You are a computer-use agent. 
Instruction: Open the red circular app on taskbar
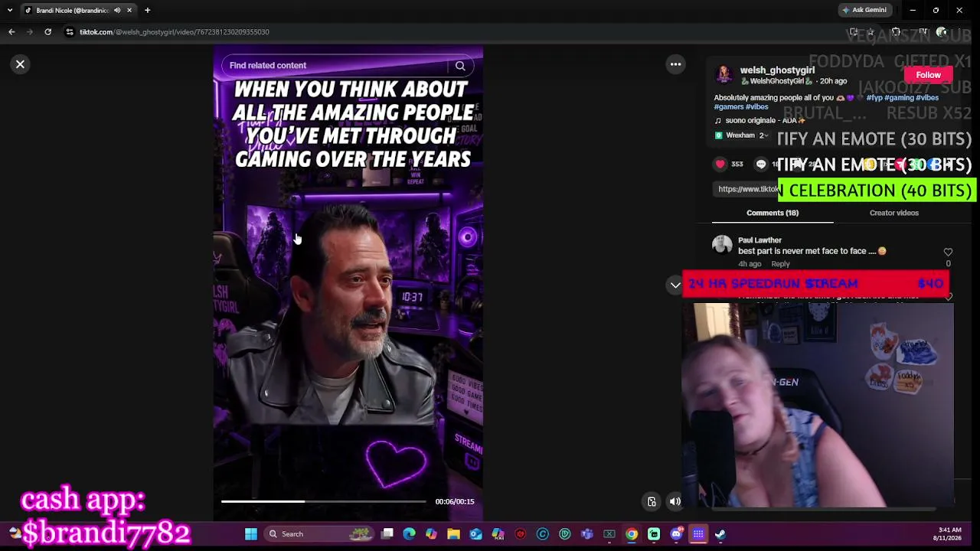520,534
